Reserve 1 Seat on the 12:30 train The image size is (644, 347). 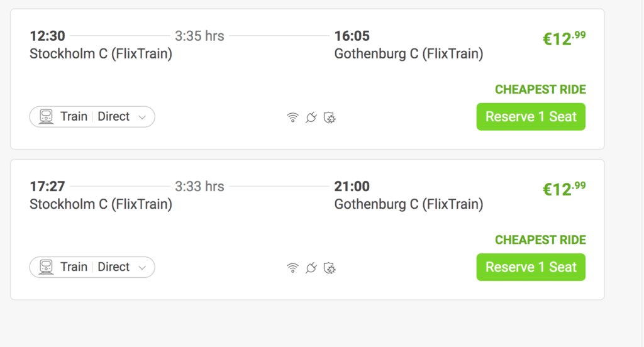click(531, 117)
